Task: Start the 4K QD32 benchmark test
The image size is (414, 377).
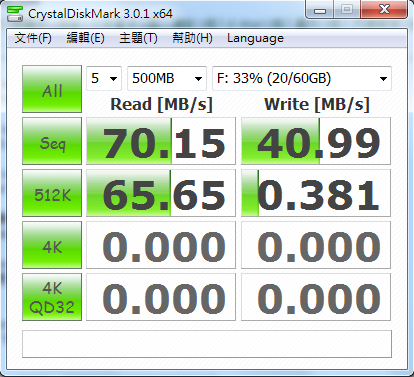Action: (52, 297)
